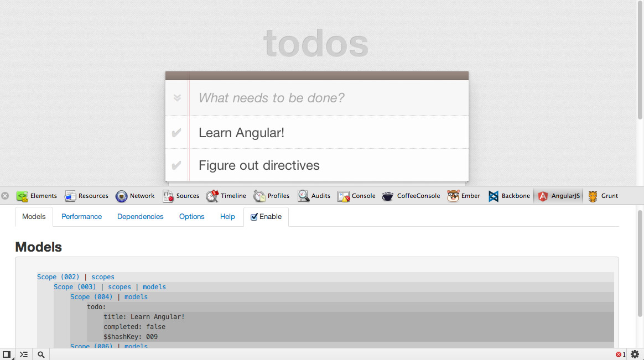Check off "Figure out directives" todo
644x360 pixels.
pos(176,165)
